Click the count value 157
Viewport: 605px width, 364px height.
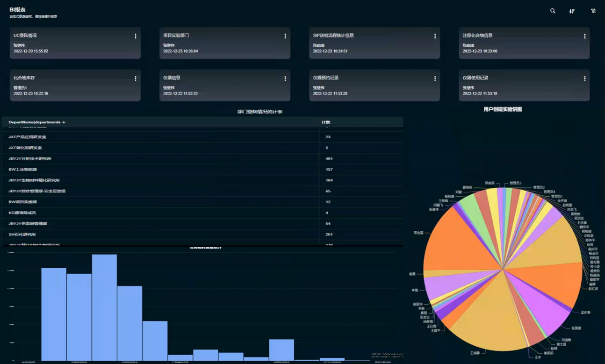click(329, 170)
